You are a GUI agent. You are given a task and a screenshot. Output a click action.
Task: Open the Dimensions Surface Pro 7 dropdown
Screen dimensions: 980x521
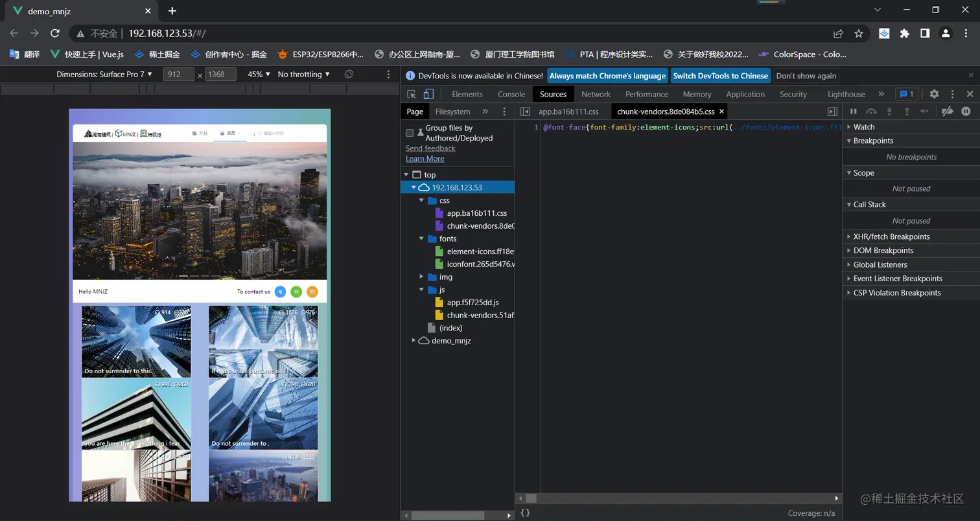tap(104, 75)
